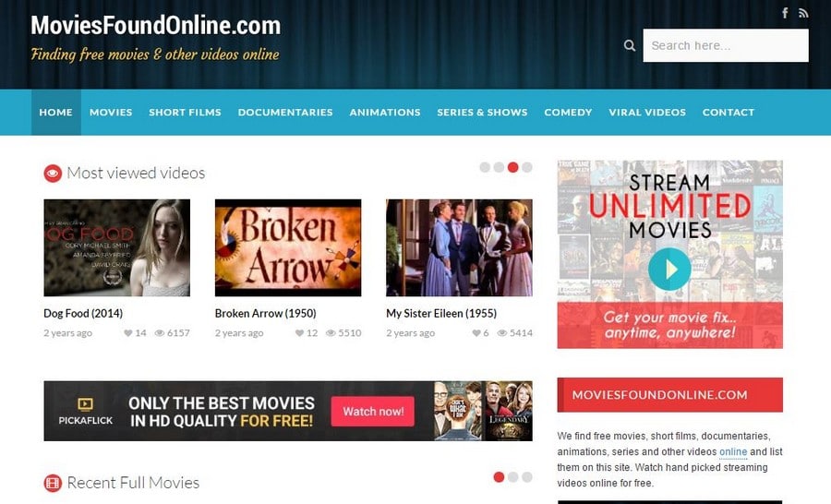831x504 pixels.
Task: Click the like count 12 under Broken Arrow
Action: 312,333
